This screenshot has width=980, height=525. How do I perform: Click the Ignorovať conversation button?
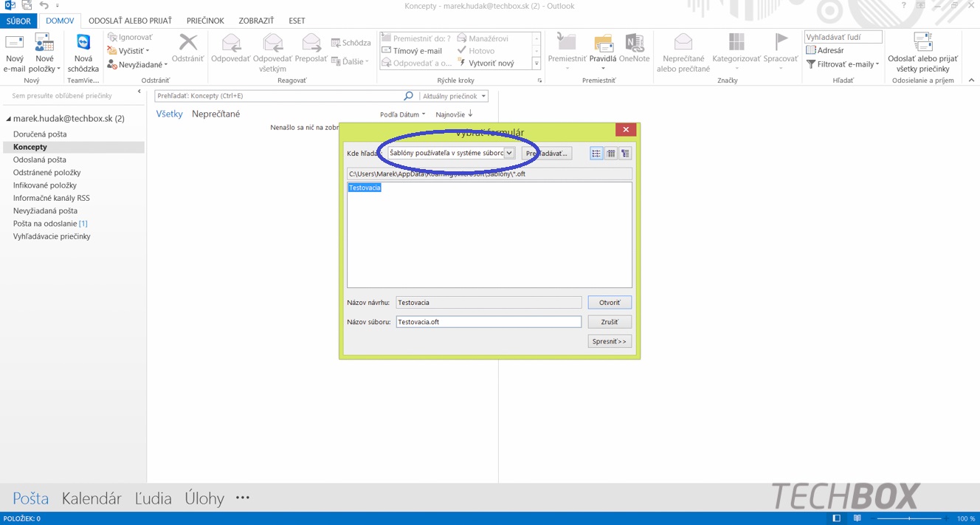tap(130, 37)
